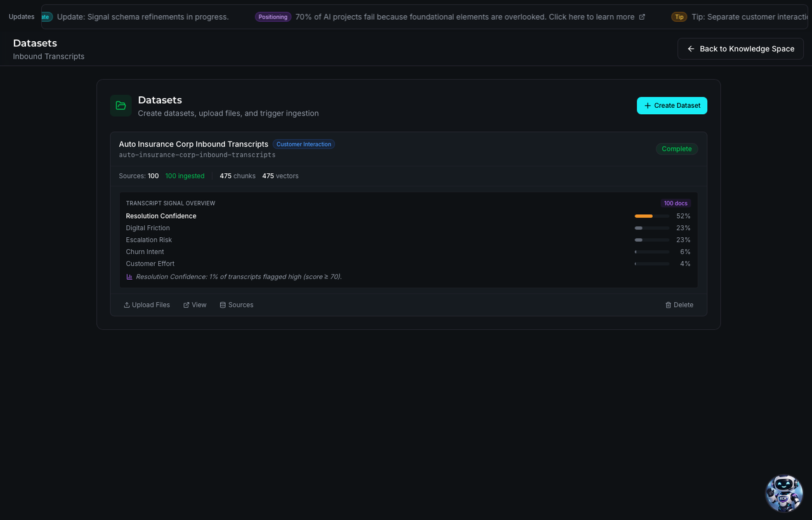The image size is (812, 520).
Task: Open the Inbound Transcripts breadcrumb
Action: click(x=48, y=56)
